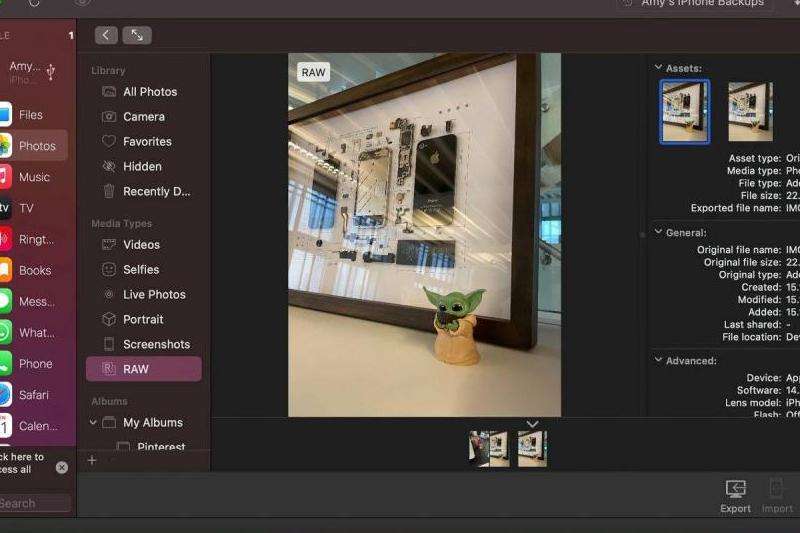800x533 pixels.
Task: Focus the Search field in the sidebar
Action: coord(35,504)
